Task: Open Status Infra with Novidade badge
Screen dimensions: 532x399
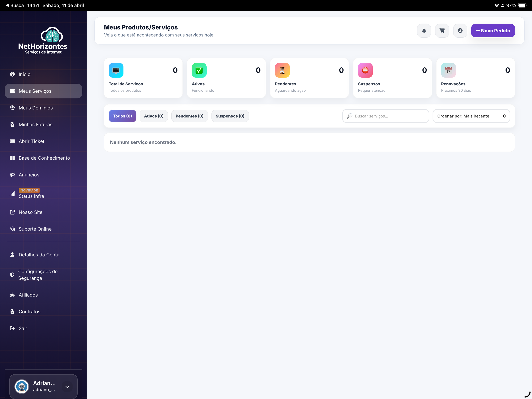Action: point(31,196)
